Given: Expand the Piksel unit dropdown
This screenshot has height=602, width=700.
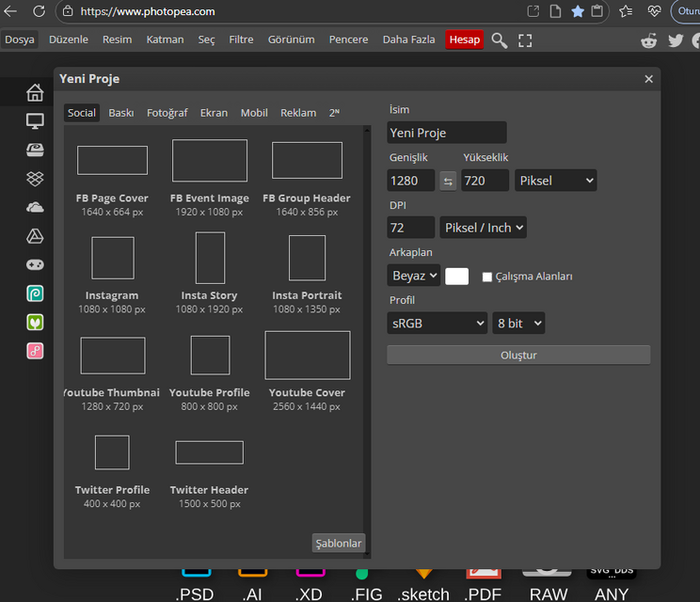Looking at the screenshot, I should [x=555, y=181].
